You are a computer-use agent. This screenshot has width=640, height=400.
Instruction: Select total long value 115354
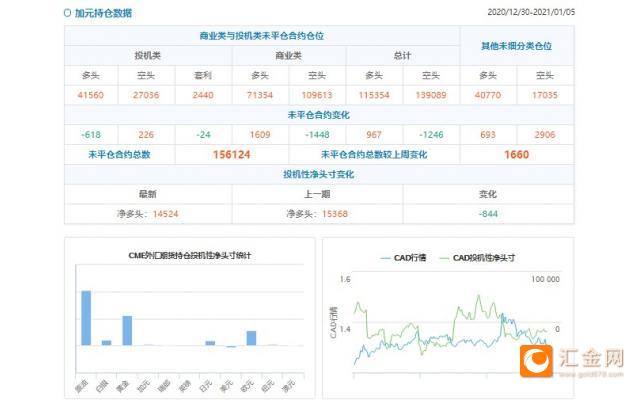(x=374, y=95)
